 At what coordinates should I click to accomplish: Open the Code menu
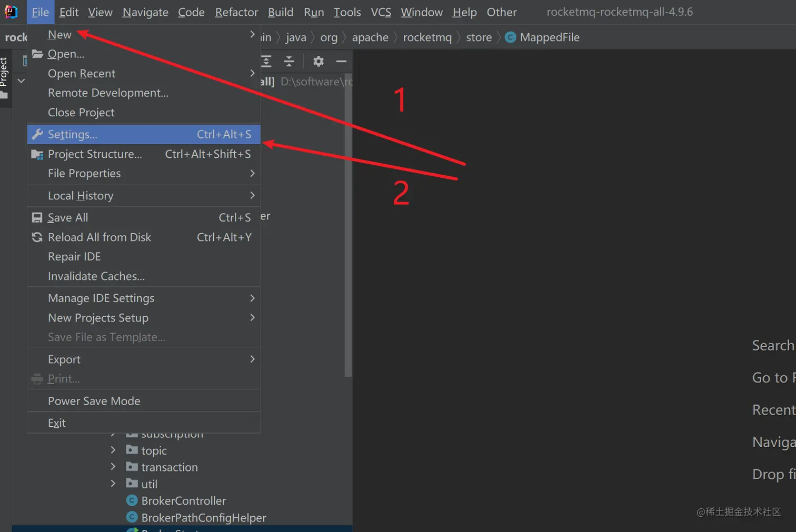(x=191, y=12)
